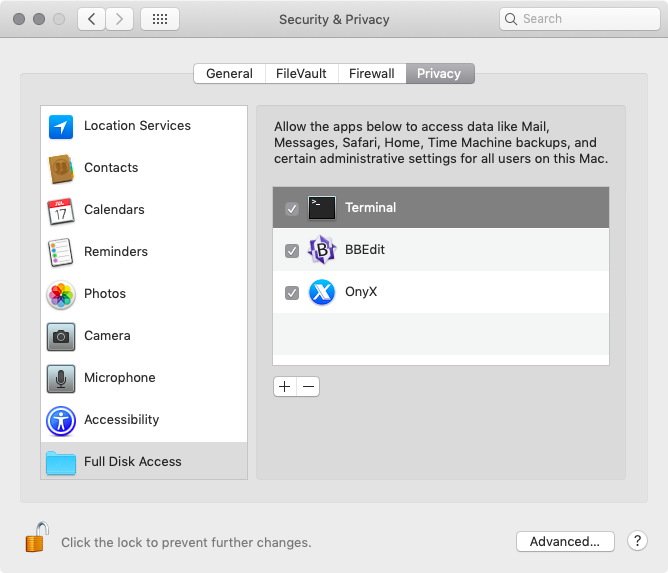Minimize the Security & Privacy window
The height and width of the screenshot is (573, 668).
point(39,19)
